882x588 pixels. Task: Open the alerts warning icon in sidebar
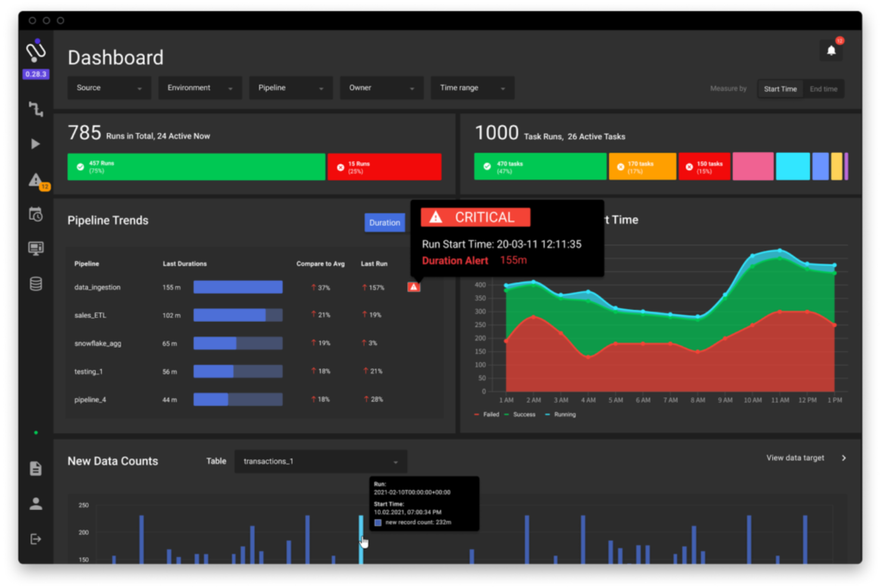tap(36, 180)
